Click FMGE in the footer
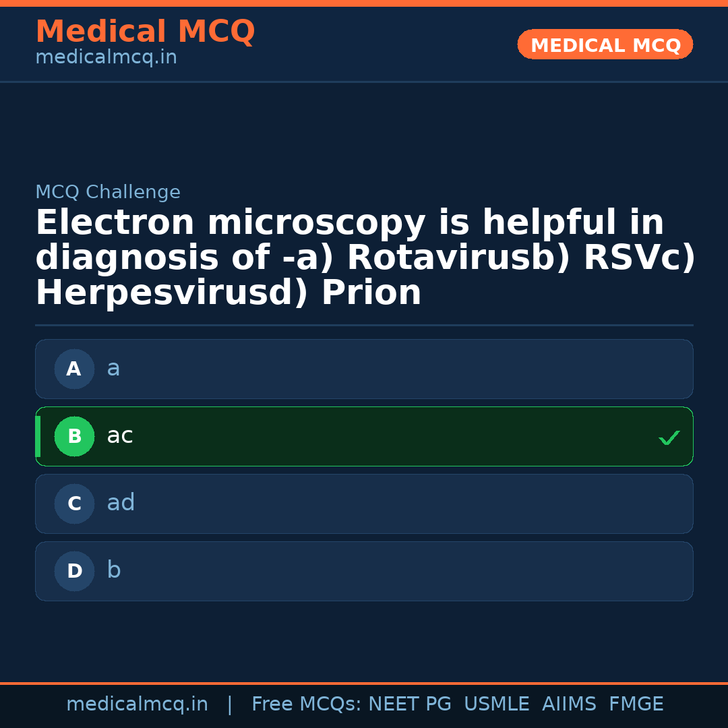 [636, 704]
